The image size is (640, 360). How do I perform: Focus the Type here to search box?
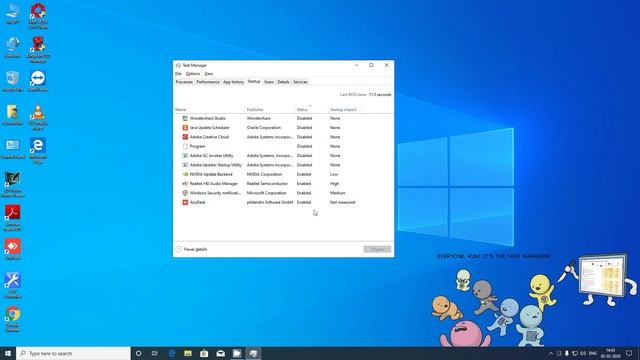pos(73,353)
